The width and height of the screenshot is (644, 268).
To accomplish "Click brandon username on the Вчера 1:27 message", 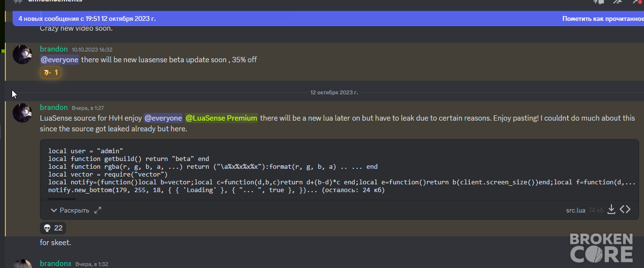I will click(x=54, y=107).
